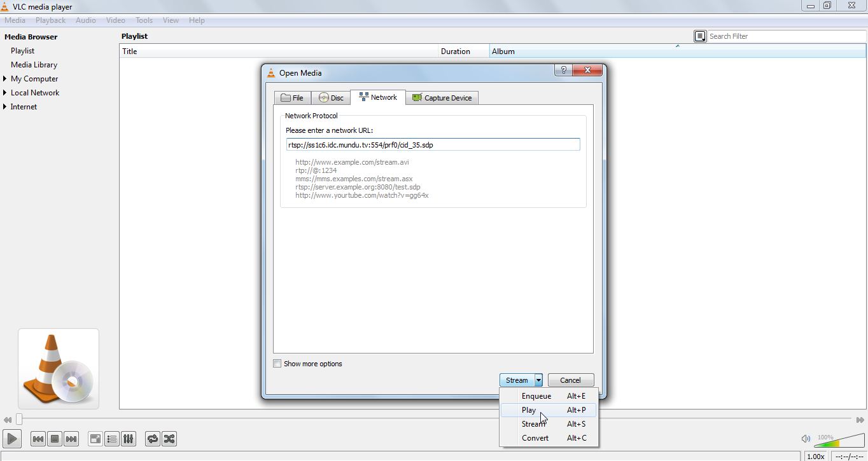The width and height of the screenshot is (868, 461).
Task: Start playback with the Play button
Action: point(12,439)
